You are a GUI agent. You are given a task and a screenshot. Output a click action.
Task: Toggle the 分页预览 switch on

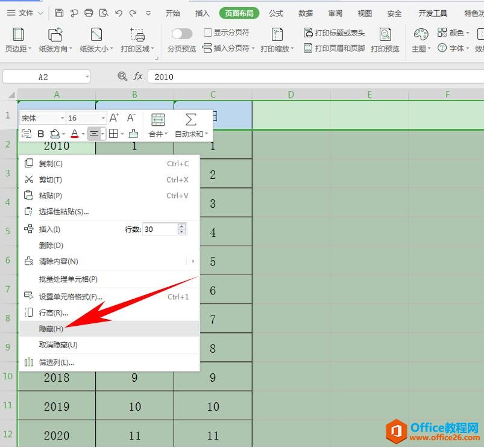click(182, 34)
